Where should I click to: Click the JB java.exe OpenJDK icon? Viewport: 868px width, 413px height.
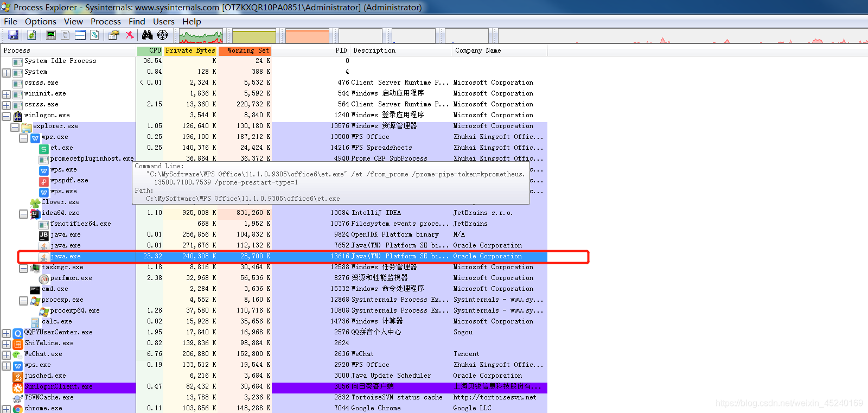tap(44, 235)
